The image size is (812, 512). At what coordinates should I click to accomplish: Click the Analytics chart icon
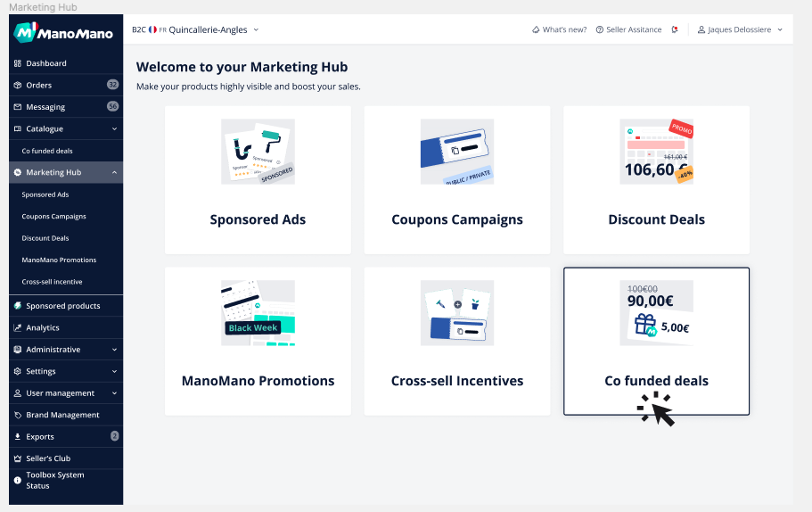click(18, 327)
